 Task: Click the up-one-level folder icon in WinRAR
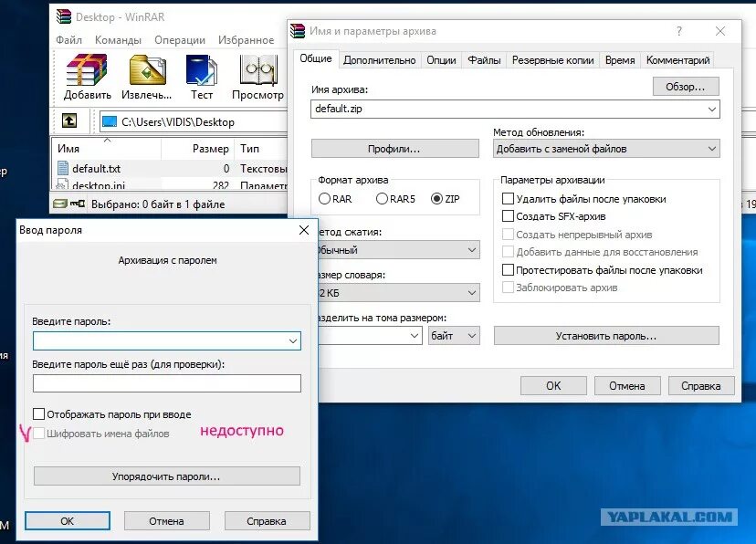69,120
